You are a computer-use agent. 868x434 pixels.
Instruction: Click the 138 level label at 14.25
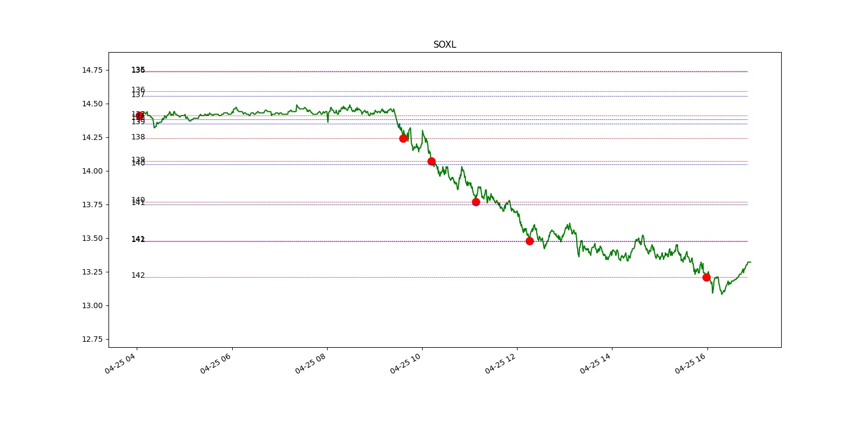pyautogui.click(x=138, y=137)
